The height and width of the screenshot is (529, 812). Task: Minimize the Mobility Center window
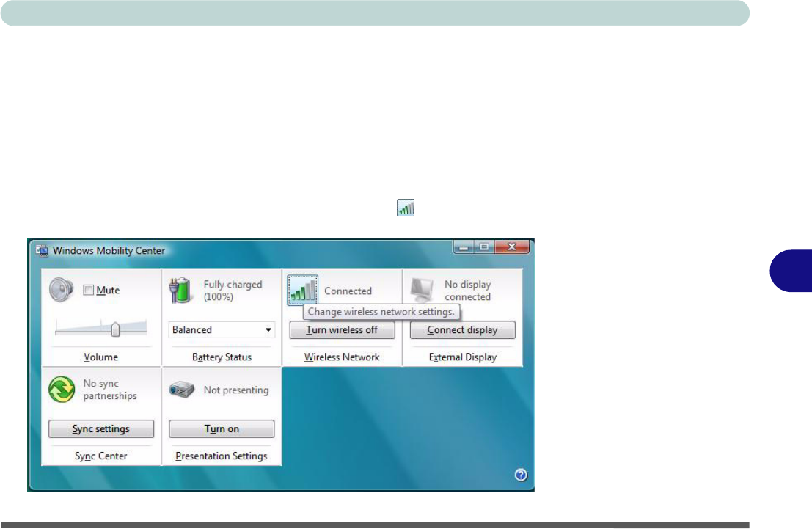pyautogui.click(x=464, y=247)
